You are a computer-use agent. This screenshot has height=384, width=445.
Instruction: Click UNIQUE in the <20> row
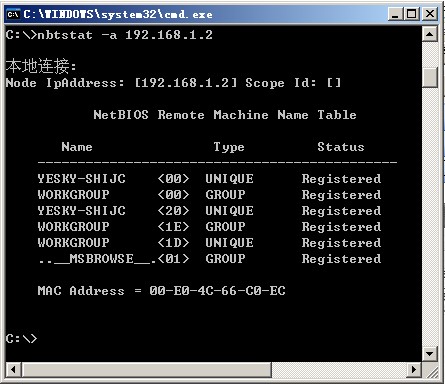pos(229,211)
